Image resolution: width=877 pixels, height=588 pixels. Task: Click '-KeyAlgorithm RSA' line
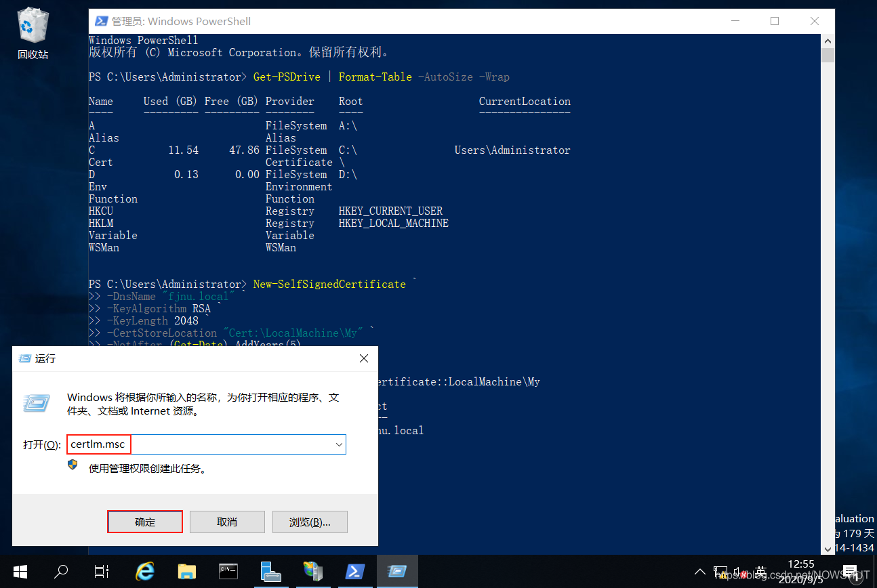click(159, 308)
